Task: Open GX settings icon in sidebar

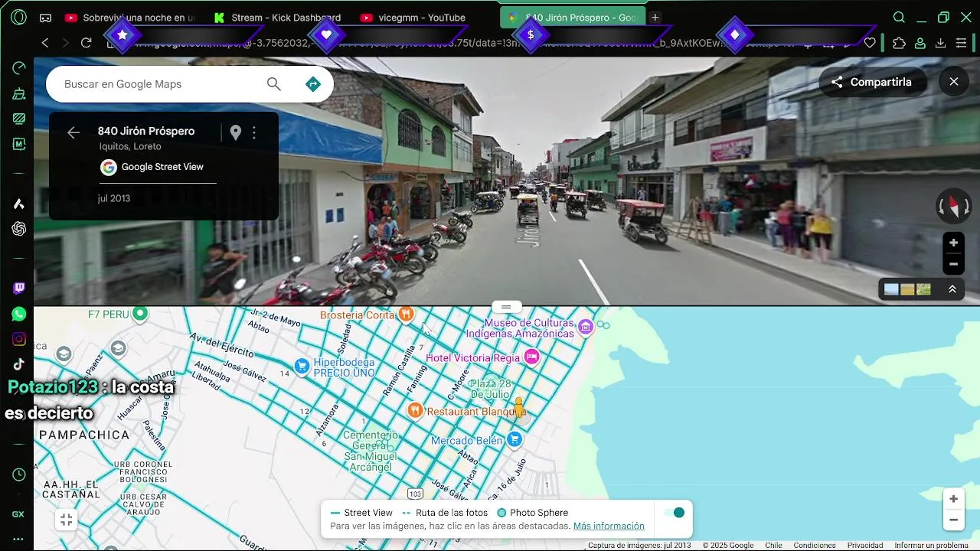Action: (x=18, y=514)
